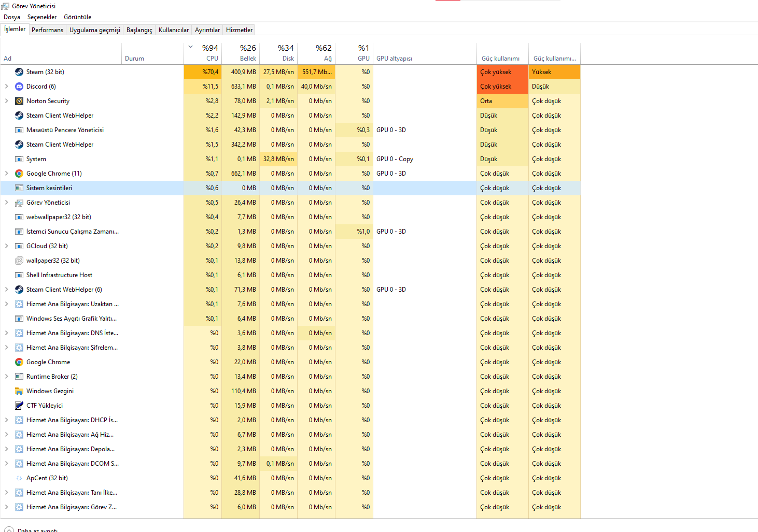Sort by the Disk column header

click(278, 53)
